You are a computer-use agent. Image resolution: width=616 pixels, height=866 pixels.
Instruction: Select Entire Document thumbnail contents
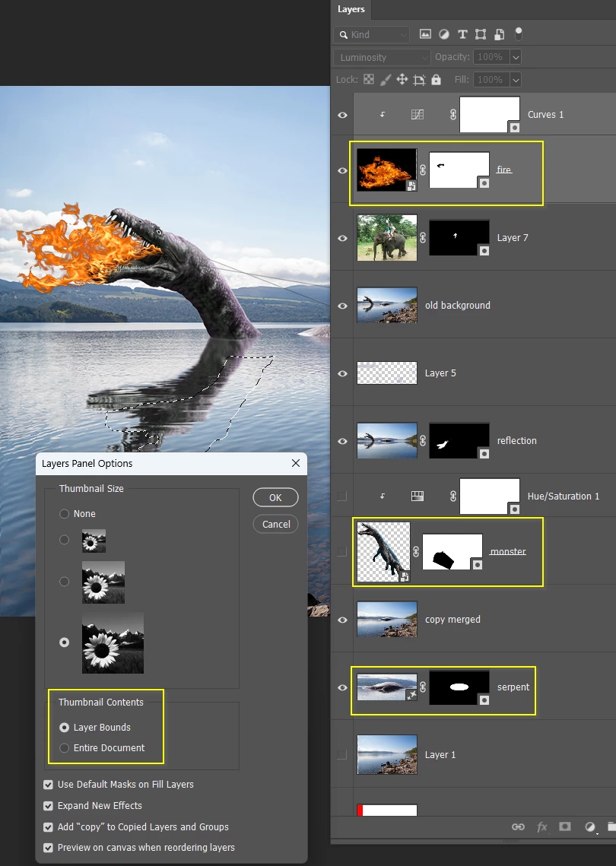[64, 748]
